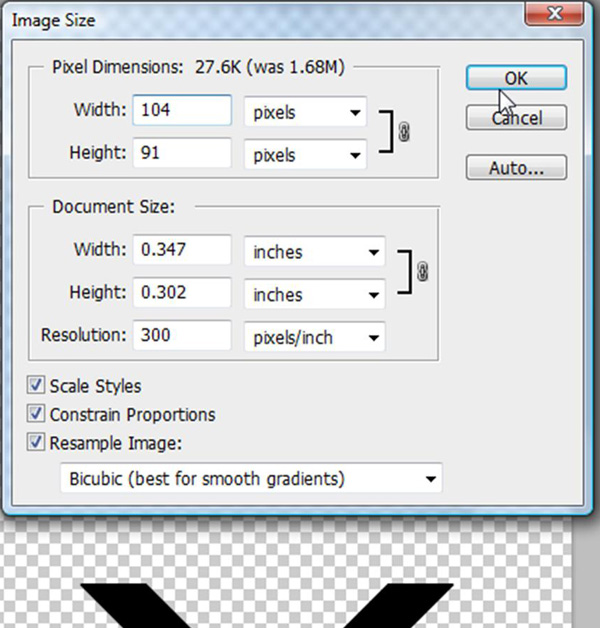Close the Image Size dialog

pyautogui.click(x=554, y=14)
